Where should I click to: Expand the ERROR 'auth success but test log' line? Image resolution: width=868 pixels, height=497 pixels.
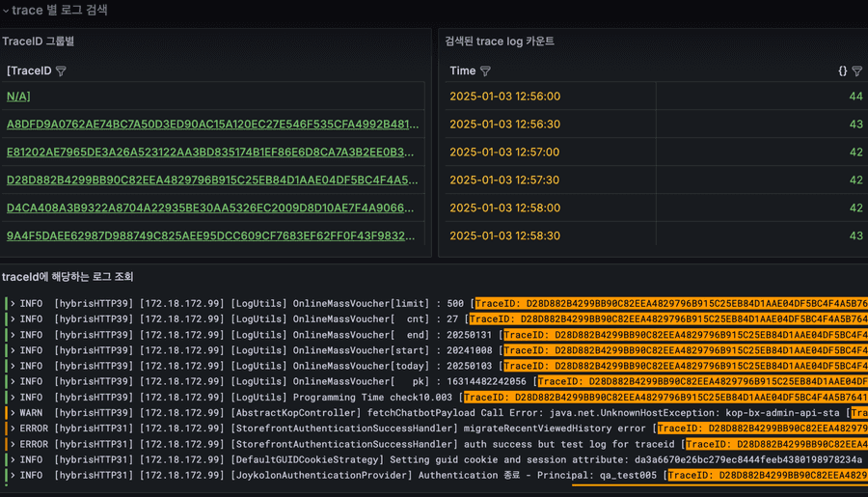click(13, 444)
